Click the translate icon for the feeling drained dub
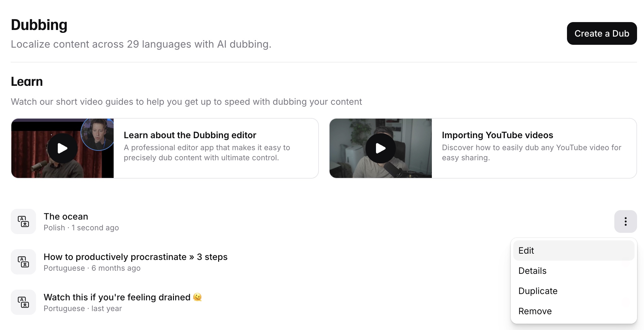The image size is (644, 330). click(23, 302)
